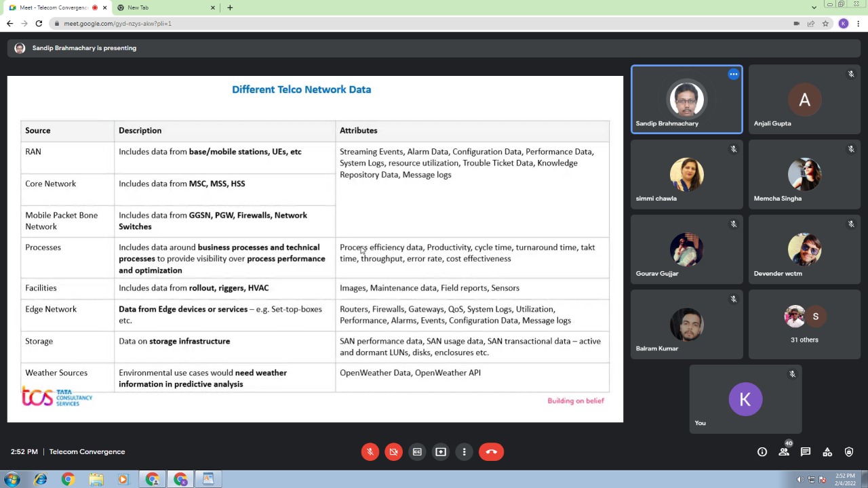The height and width of the screenshot is (488, 868).
Task: Reload the Google Meet page
Action: (x=39, y=24)
